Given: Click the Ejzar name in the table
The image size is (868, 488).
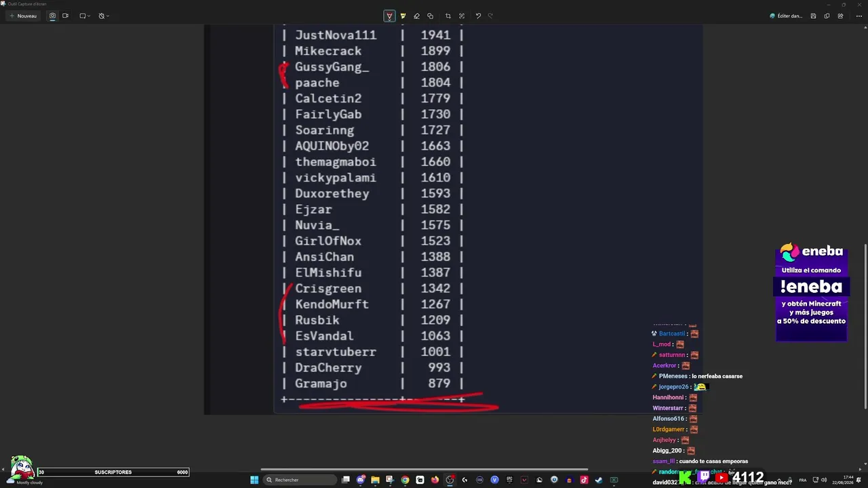Looking at the screenshot, I should (313, 209).
